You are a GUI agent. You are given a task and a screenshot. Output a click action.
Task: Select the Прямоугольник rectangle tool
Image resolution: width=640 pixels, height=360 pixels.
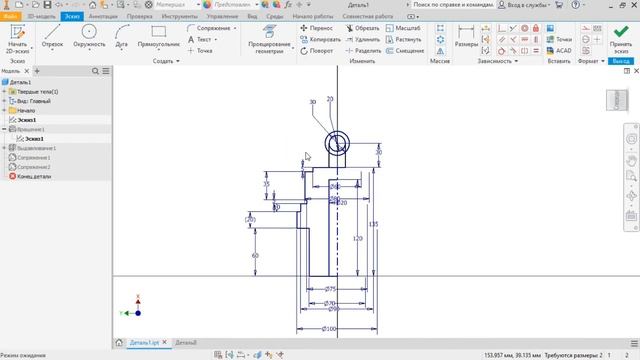click(158, 37)
